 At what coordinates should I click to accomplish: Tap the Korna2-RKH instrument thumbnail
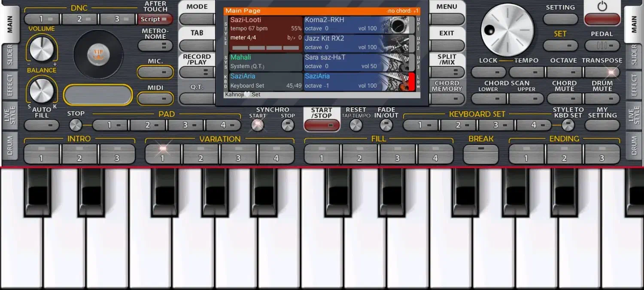pos(398,25)
